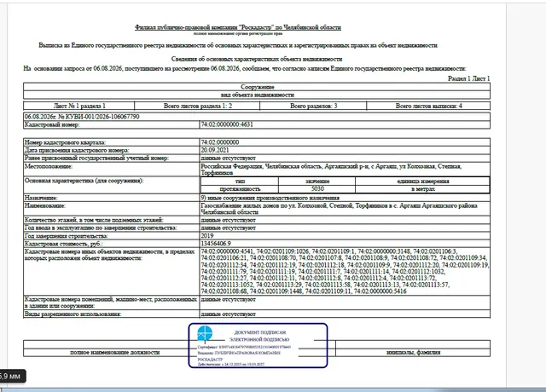Click 'Дата присвоения кадастрового номера:' label

click(x=77, y=150)
